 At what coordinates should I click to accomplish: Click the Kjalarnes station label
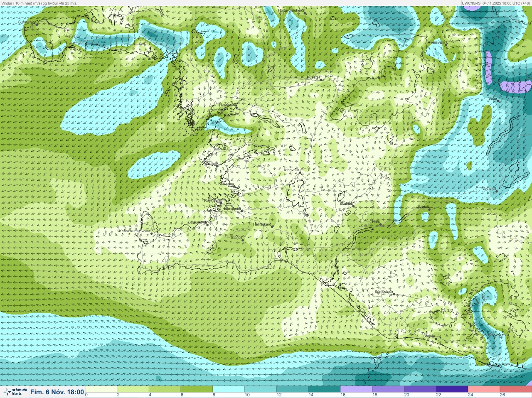pos(226,184)
